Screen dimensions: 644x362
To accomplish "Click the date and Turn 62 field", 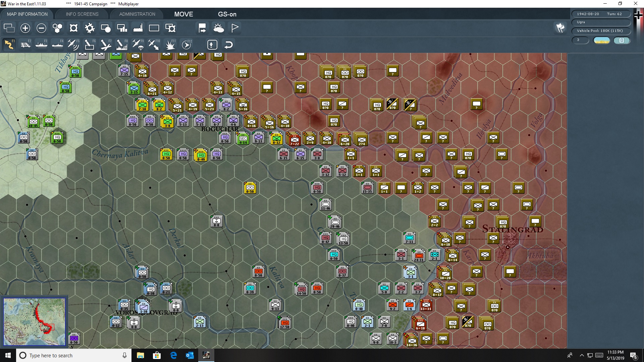I will pyautogui.click(x=601, y=14).
